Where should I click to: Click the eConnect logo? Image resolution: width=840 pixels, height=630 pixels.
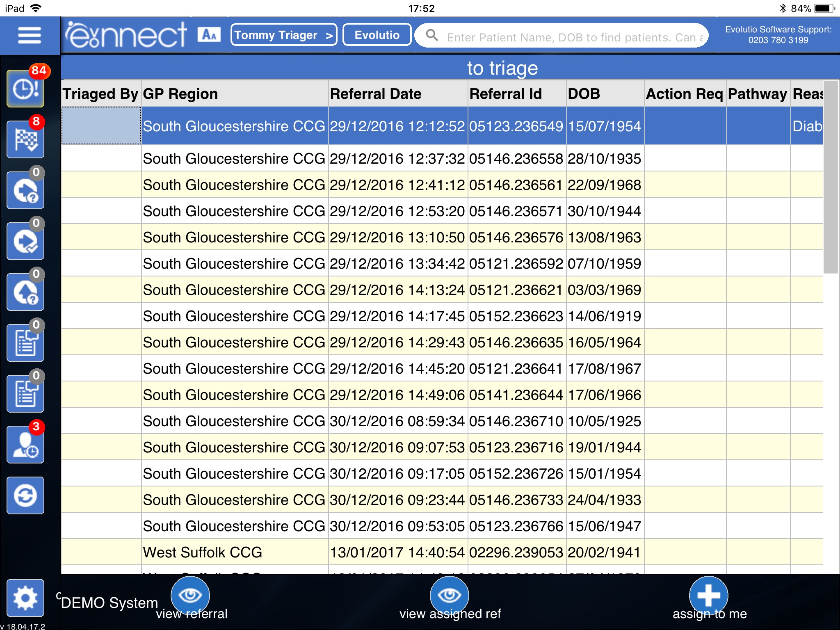click(x=126, y=35)
